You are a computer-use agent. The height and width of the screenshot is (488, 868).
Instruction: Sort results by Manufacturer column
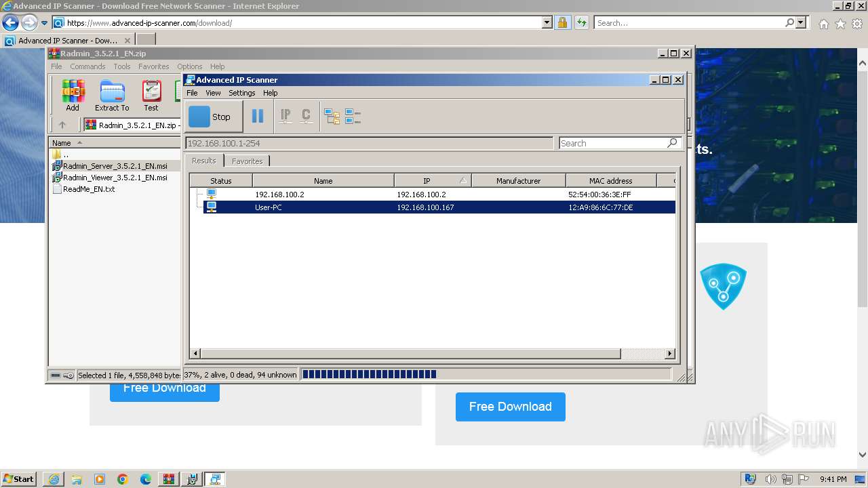click(518, 181)
